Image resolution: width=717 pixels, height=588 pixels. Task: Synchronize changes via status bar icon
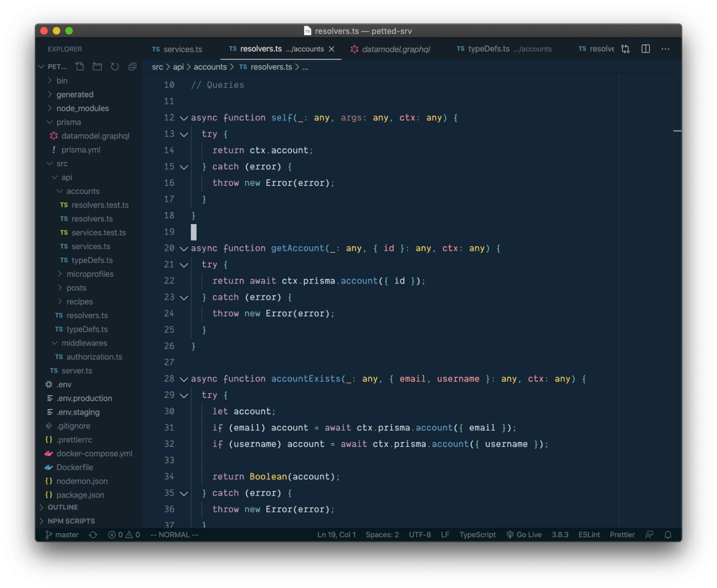pyautogui.click(x=93, y=535)
